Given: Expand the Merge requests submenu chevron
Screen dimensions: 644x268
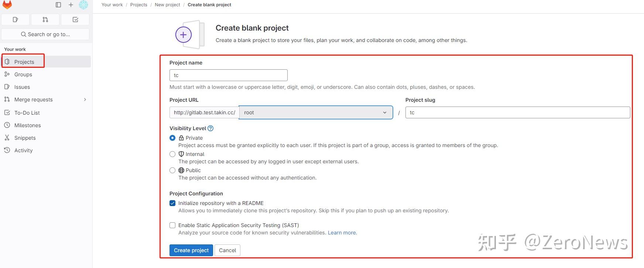Looking at the screenshot, I should pyautogui.click(x=85, y=100).
